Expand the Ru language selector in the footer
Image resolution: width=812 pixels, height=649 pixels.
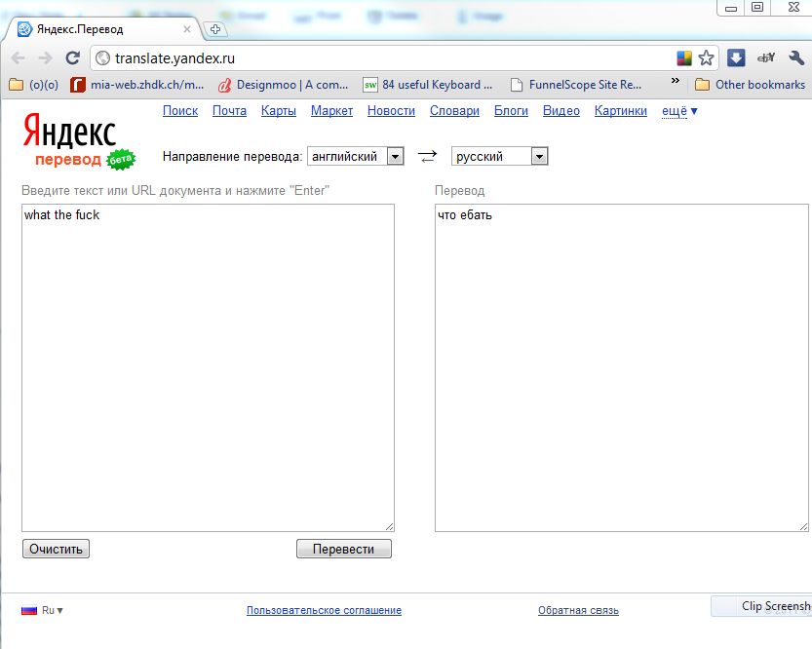(x=43, y=611)
